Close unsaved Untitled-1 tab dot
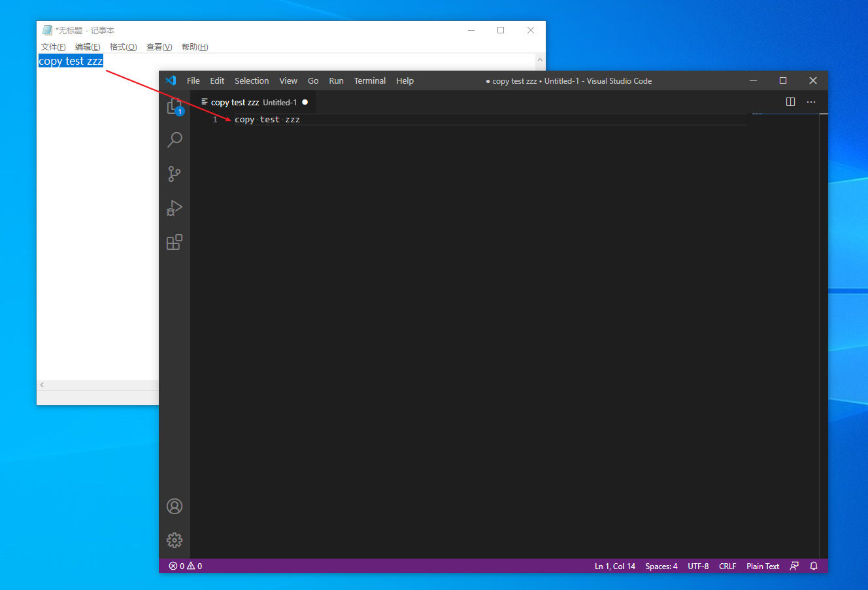The image size is (868, 590). [305, 102]
